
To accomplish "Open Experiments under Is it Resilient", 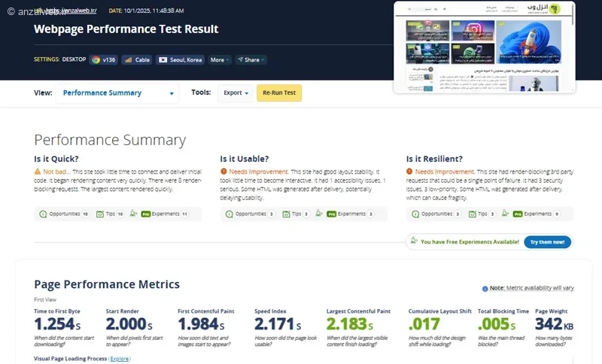I will 531,214.
